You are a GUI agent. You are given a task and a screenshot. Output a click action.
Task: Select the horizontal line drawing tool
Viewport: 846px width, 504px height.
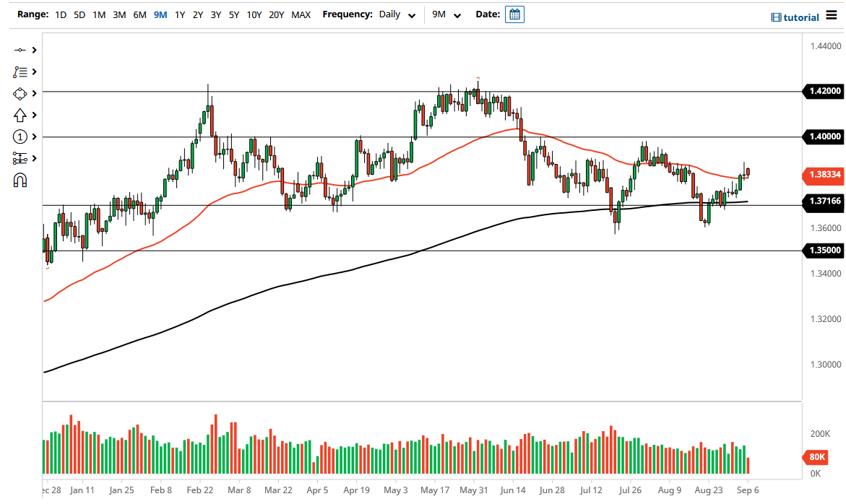[x=22, y=50]
